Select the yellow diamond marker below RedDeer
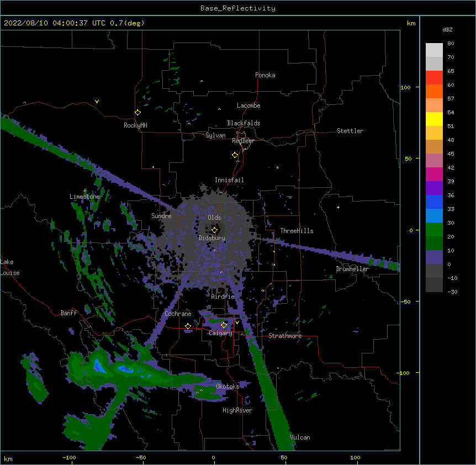 235,155
